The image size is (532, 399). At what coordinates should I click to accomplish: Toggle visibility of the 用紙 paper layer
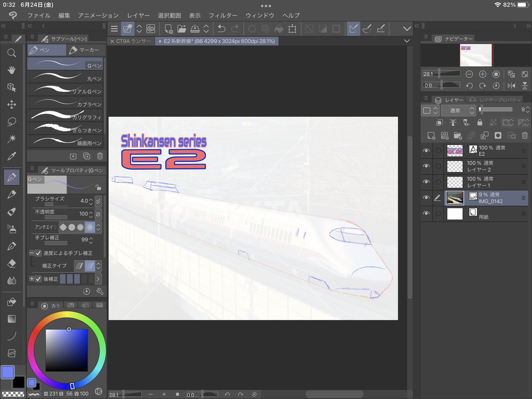point(426,214)
